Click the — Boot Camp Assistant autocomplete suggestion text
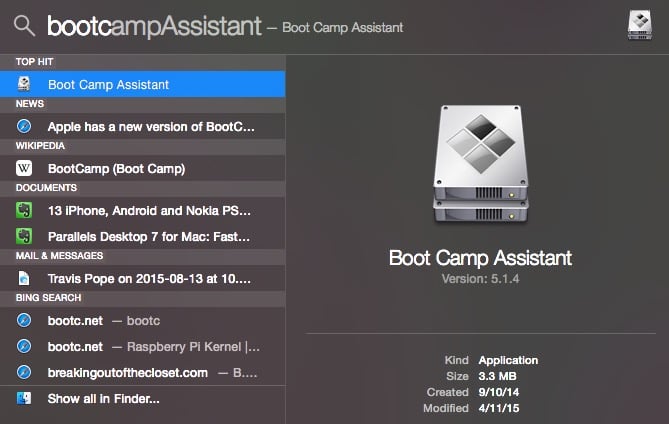Image resolution: width=669 pixels, height=424 pixels. pos(335,27)
